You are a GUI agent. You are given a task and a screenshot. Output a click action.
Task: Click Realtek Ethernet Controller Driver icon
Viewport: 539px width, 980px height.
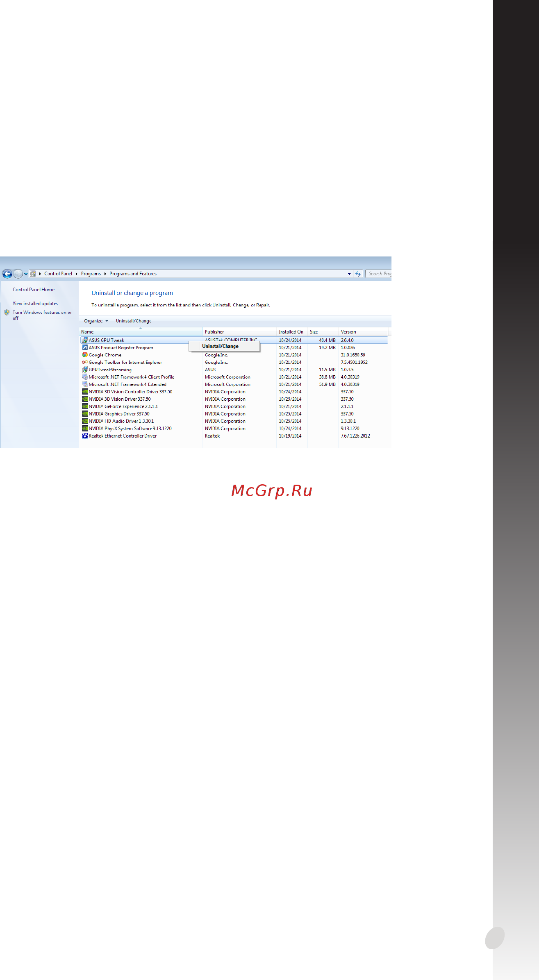85,436
